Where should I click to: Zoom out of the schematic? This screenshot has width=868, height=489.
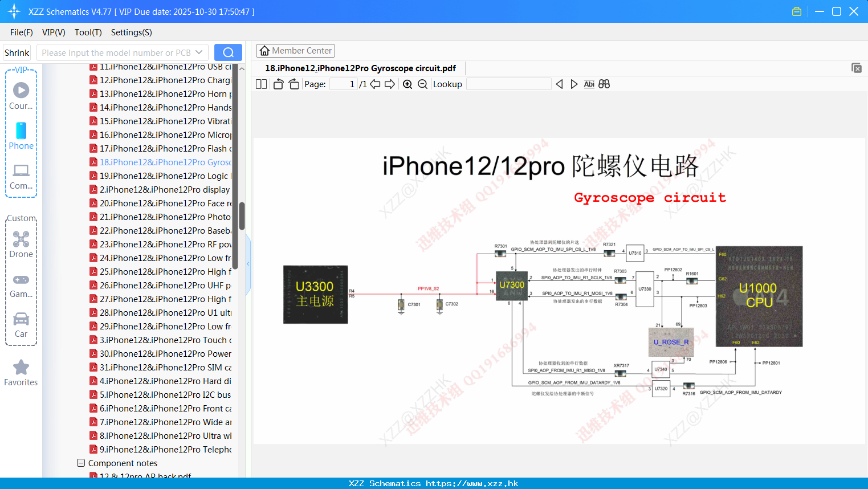coord(422,84)
